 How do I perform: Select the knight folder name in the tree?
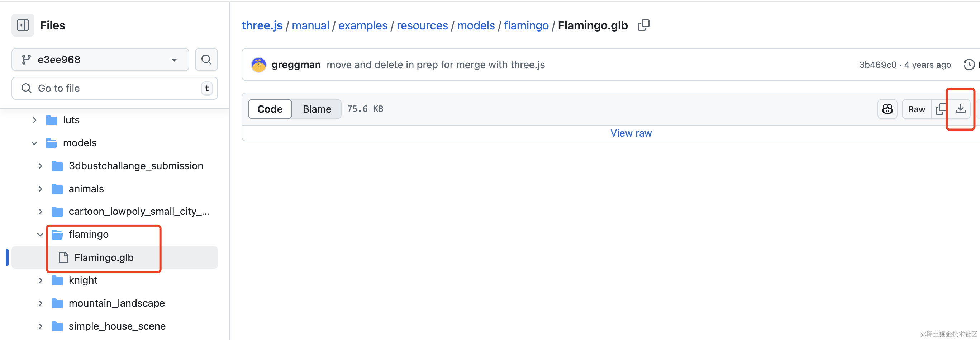tap(83, 280)
